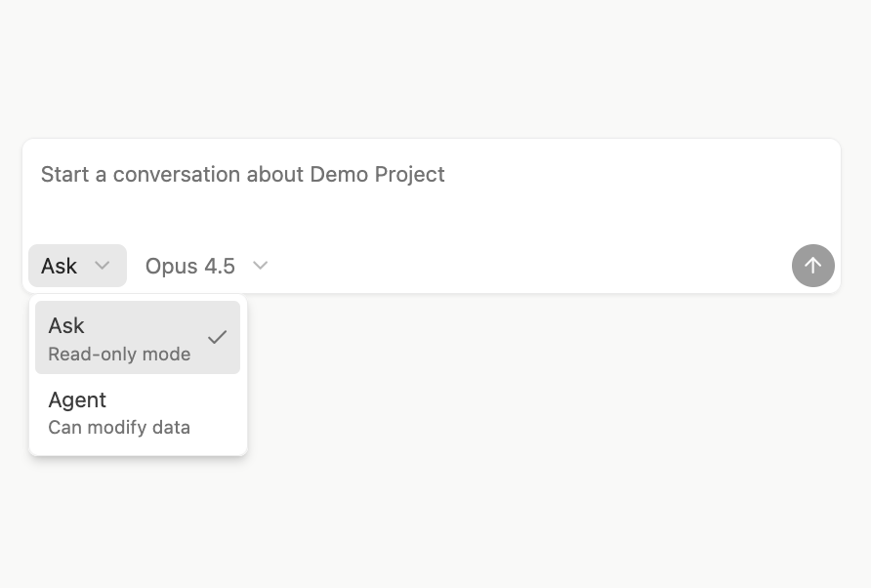The width and height of the screenshot is (871, 588).
Task: Click the "Can modify data" description
Action: 119,428
